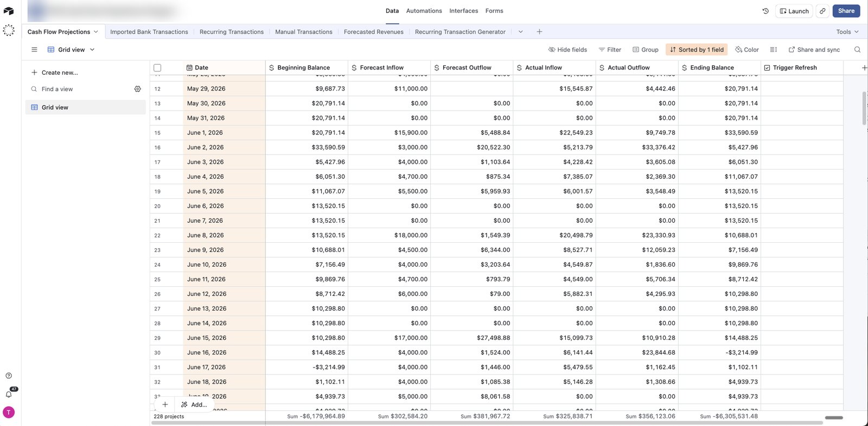This screenshot has height=426, width=868.
Task: Add a new record with plus button
Action: click(x=165, y=404)
